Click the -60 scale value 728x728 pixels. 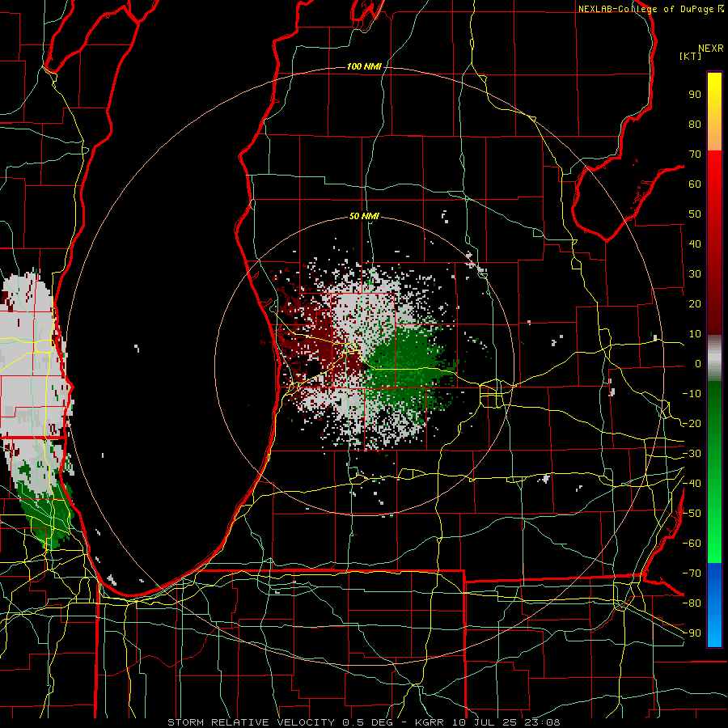click(x=692, y=544)
